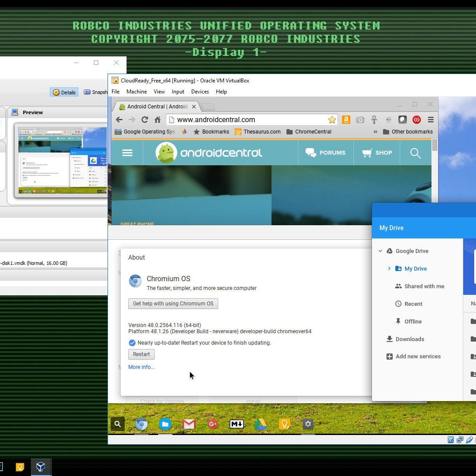Open Gmail from the shelf

pos(189,424)
